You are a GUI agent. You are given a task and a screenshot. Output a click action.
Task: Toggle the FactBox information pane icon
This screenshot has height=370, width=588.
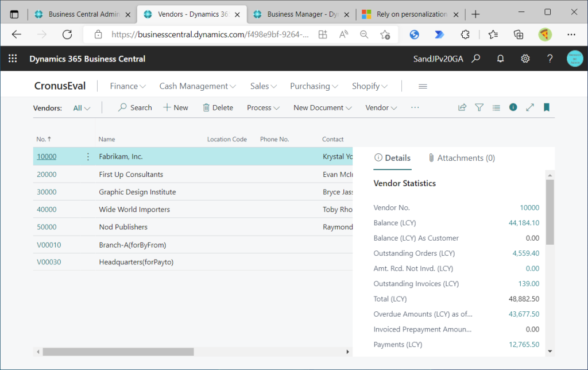pos(513,107)
